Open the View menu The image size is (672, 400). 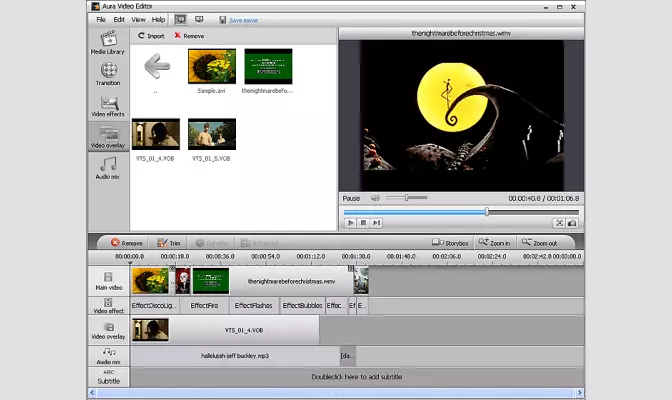pyautogui.click(x=138, y=20)
